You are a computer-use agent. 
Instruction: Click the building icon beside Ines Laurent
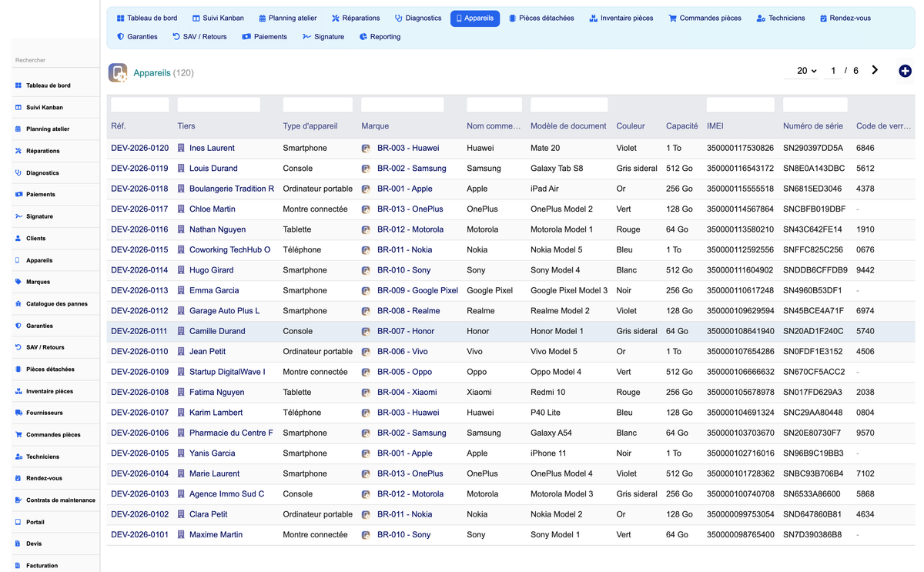[x=182, y=148]
